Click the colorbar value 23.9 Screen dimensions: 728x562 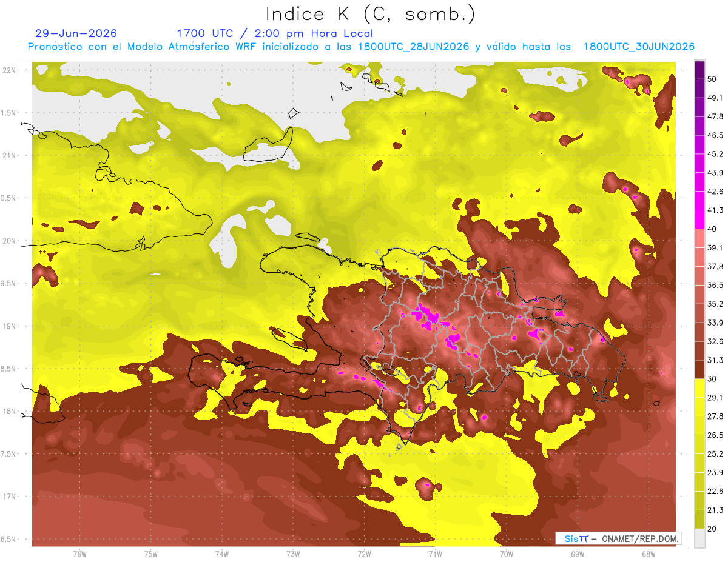tap(715, 472)
